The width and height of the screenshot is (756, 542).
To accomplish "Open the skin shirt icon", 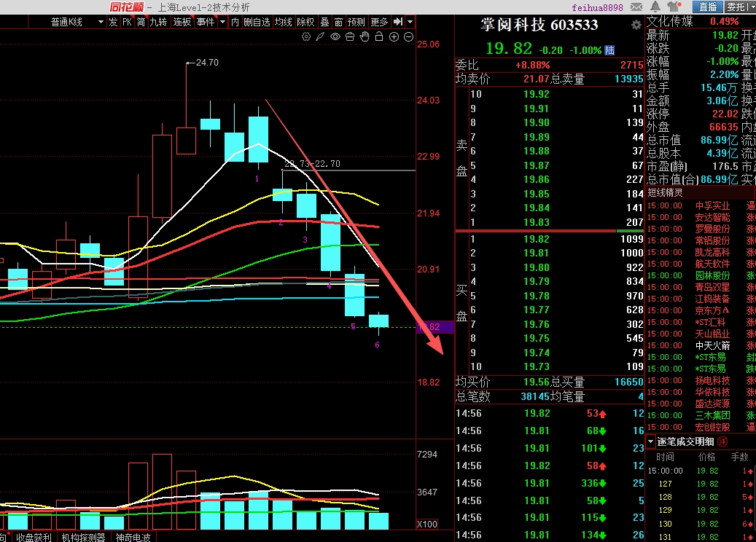I will 674,7.
